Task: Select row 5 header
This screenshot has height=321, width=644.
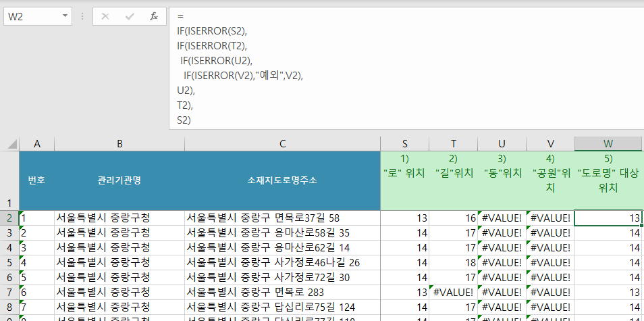Action: (x=9, y=262)
